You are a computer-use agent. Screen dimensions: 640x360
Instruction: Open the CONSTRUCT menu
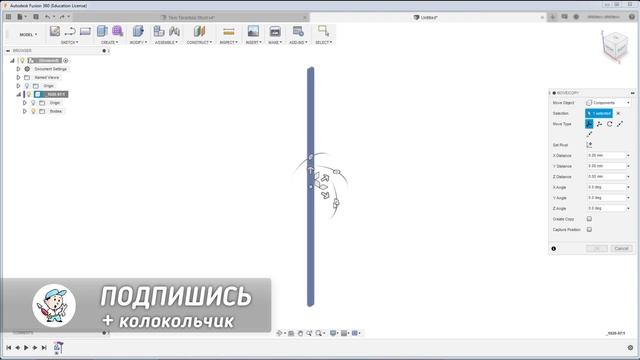199,42
